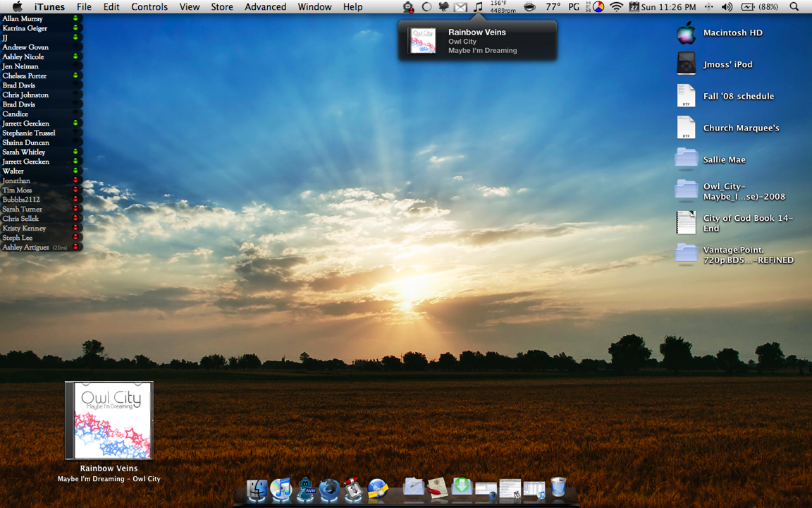Click the Adium status icon in menu bar
Viewport: 812px width, 508px height.
pyautogui.click(x=409, y=7)
